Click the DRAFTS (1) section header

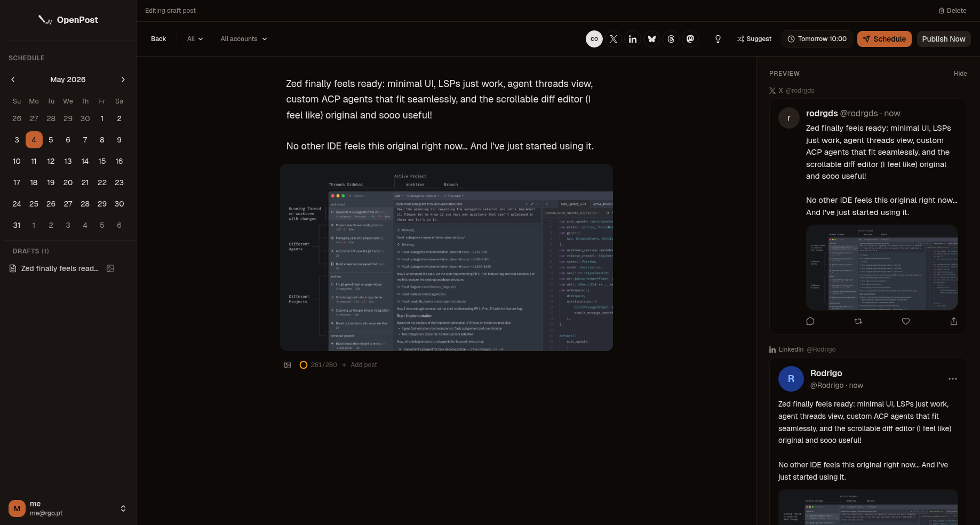[31, 251]
